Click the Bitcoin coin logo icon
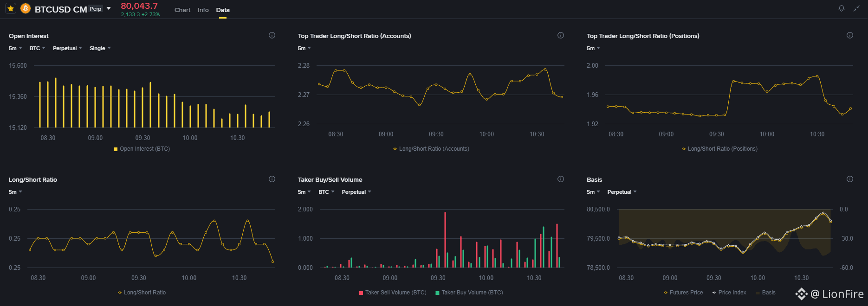The image size is (868, 306). pyautogui.click(x=26, y=8)
